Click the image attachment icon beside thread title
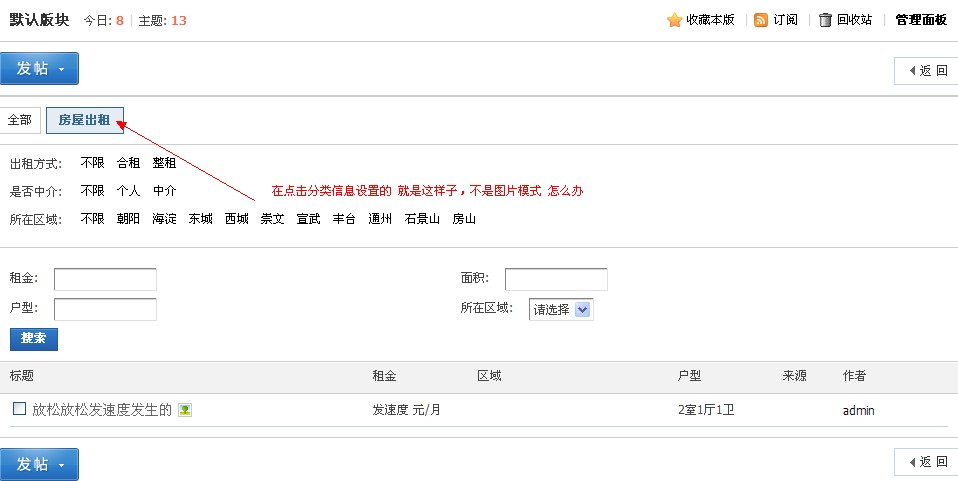This screenshot has height=481, width=958. pyautogui.click(x=185, y=409)
